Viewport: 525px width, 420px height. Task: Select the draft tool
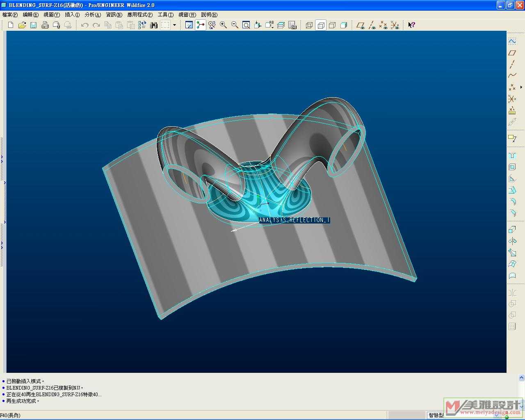pos(512,190)
